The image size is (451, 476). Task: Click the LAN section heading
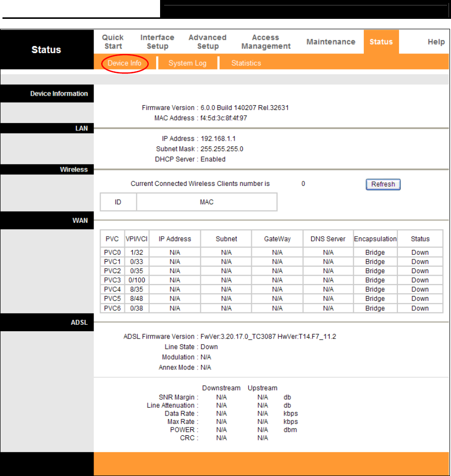81,128
